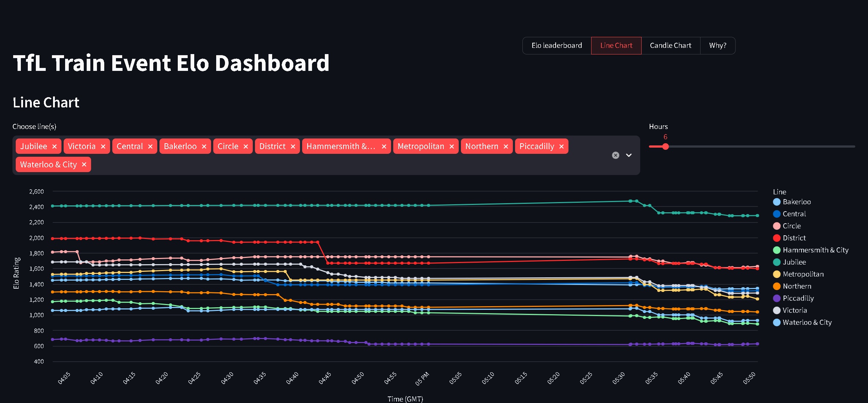868x403 pixels.
Task: Click the Hours slider handle
Action: click(665, 147)
